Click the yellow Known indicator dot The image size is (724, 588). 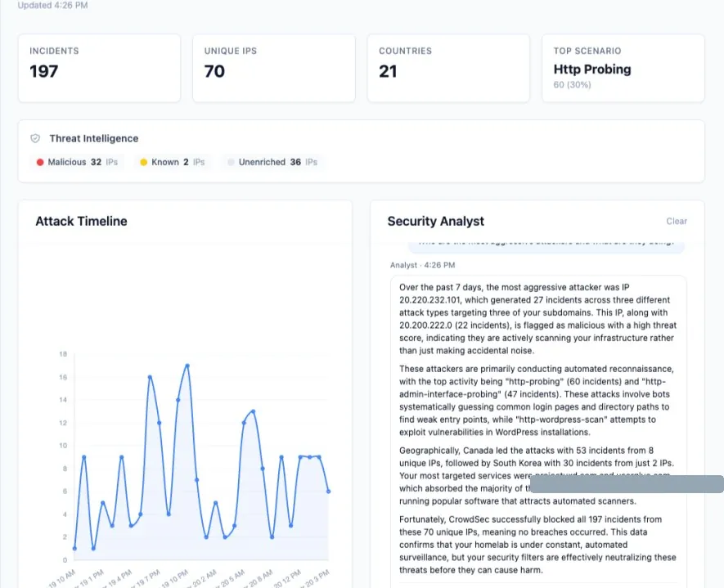tap(144, 162)
